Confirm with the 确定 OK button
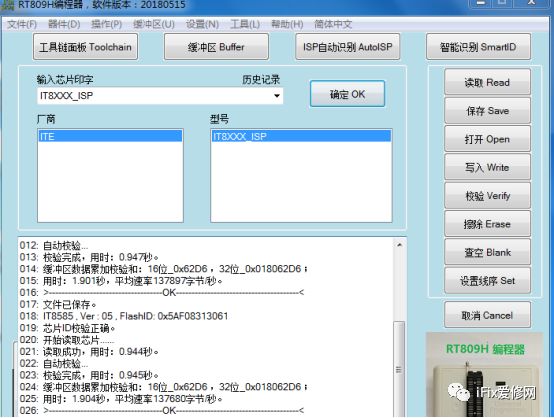 347,94
